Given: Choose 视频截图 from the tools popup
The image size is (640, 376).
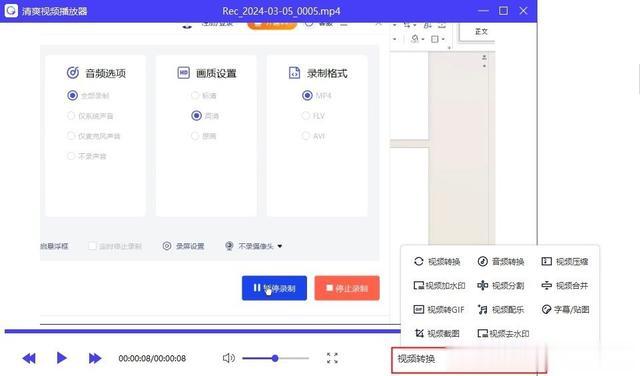Looking at the screenshot, I should click(437, 334).
